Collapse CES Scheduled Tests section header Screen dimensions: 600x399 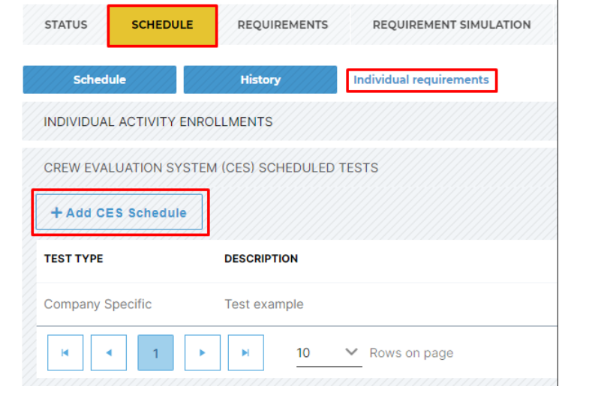pyautogui.click(x=289, y=168)
